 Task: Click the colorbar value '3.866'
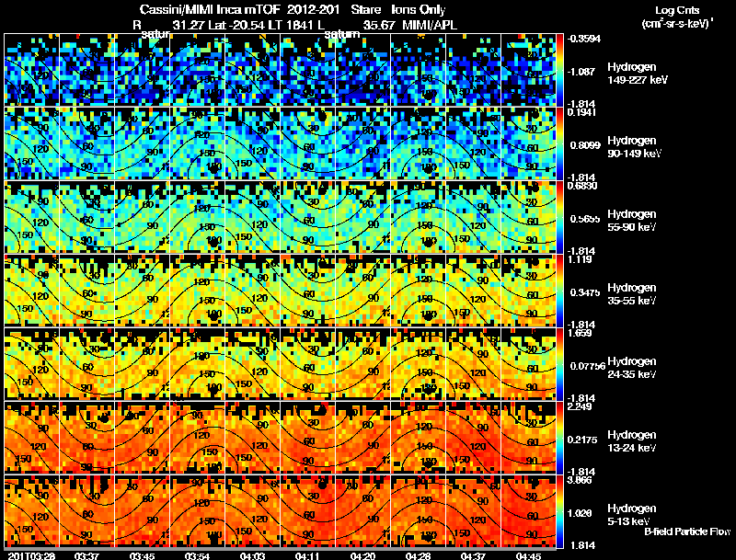[580, 480]
